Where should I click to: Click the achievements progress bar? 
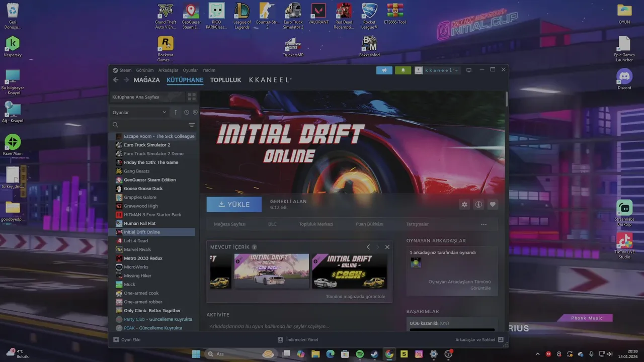452,330
